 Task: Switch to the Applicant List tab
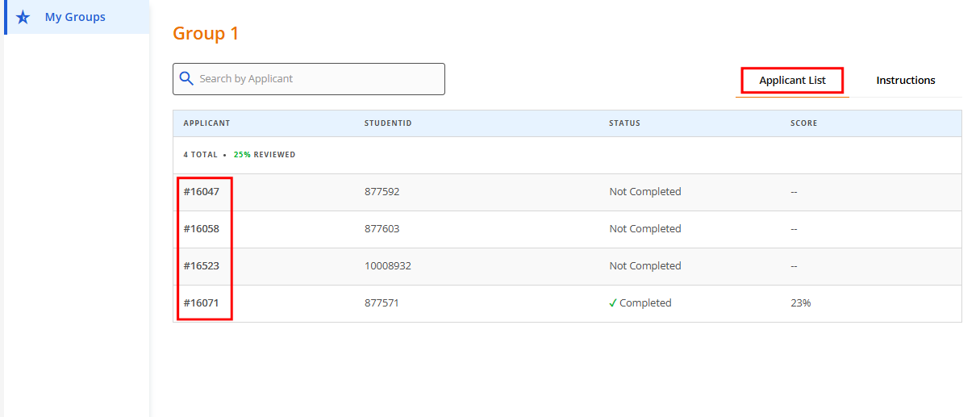pyautogui.click(x=792, y=80)
